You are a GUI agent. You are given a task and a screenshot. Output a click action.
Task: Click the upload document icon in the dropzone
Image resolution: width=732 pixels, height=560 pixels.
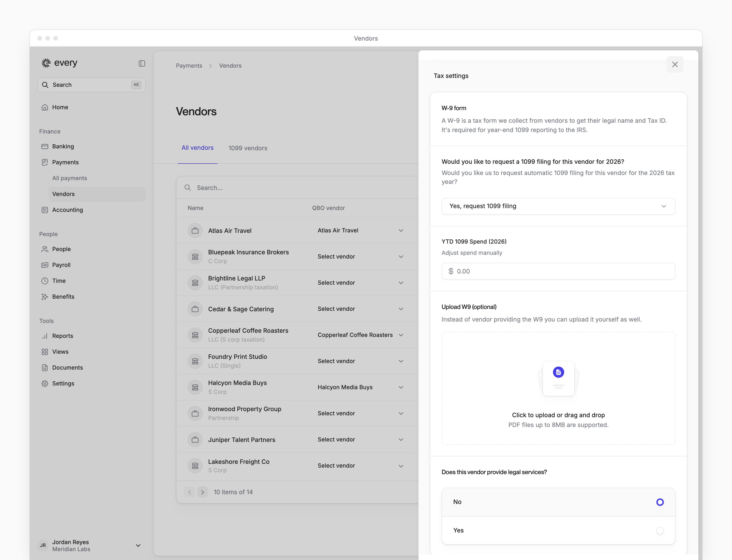point(558,372)
